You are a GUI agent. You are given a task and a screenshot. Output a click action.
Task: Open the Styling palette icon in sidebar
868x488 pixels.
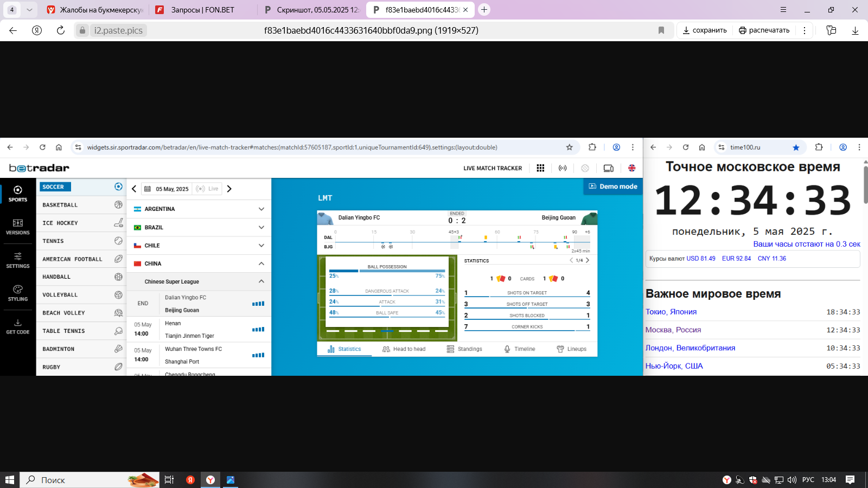click(18, 293)
